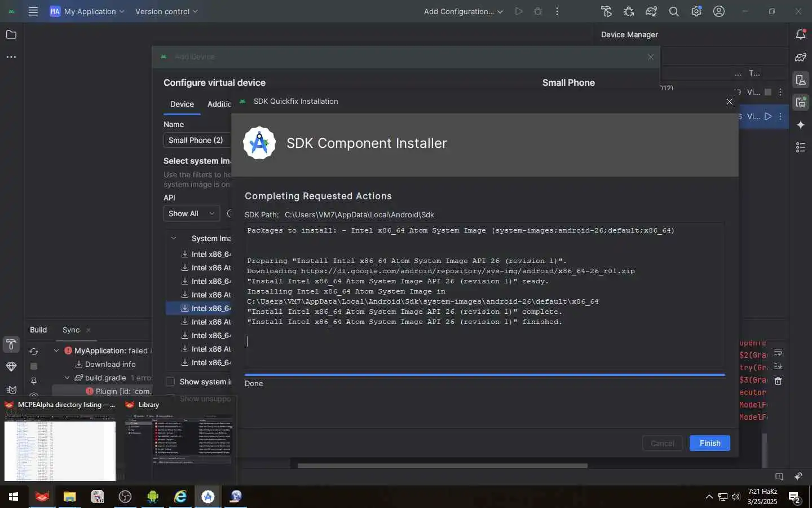812x508 pixels.
Task: Switch to the Additional settings tab
Action: 219,104
